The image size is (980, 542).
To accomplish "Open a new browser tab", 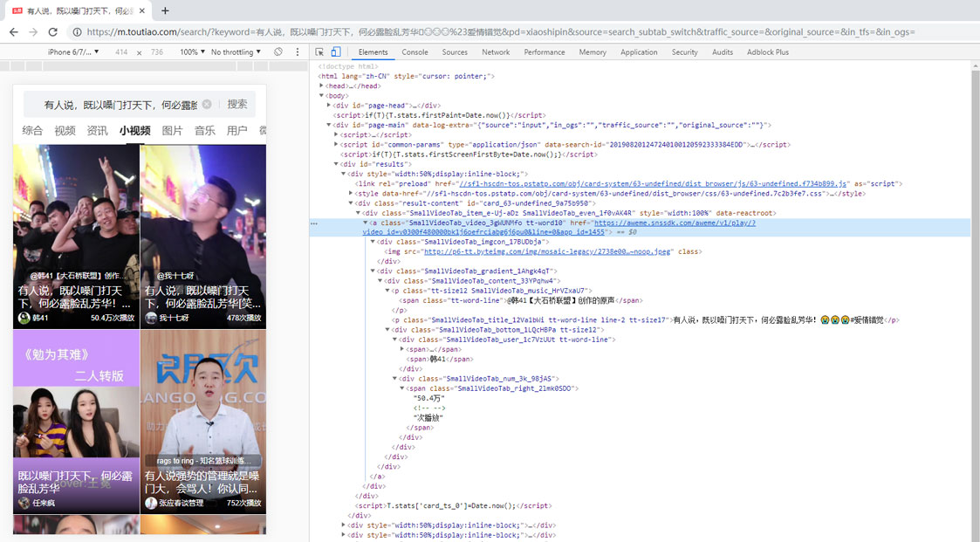I will pos(165,10).
